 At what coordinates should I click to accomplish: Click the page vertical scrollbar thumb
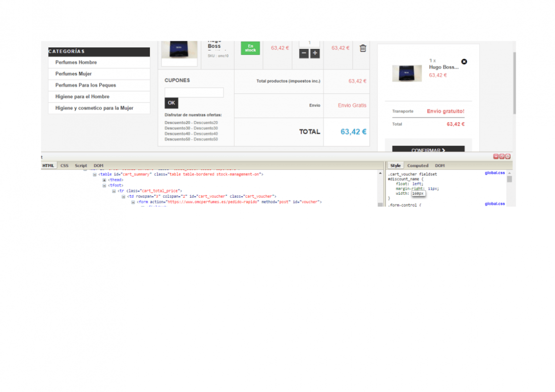(x=514, y=83)
